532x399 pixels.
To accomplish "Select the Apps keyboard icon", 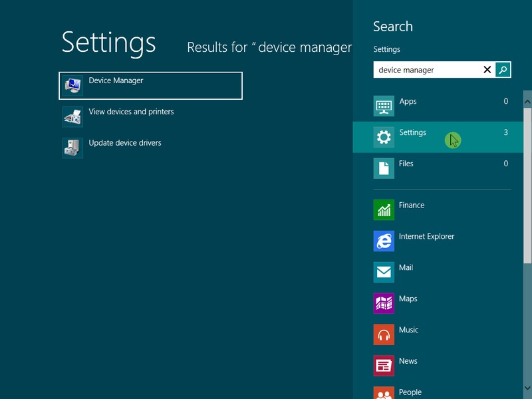I will (384, 106).
